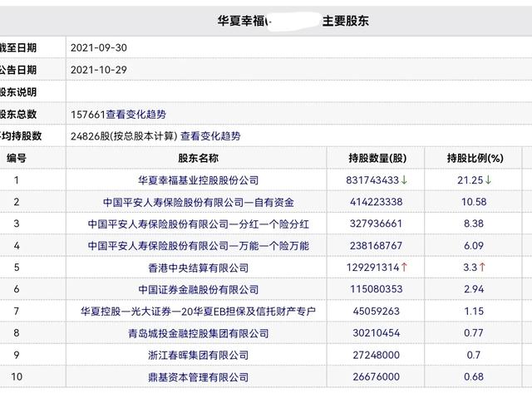Click green down arrow beside 21.25
The height and width of the screenshot is (398, 532).
488,180
